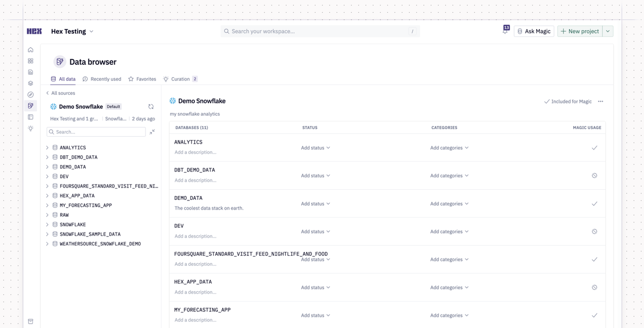Click the database icon next to HEX_APP_DATA
Image resolution: width=644 pixels, height=328 pixels.
[x=55, y=196]
